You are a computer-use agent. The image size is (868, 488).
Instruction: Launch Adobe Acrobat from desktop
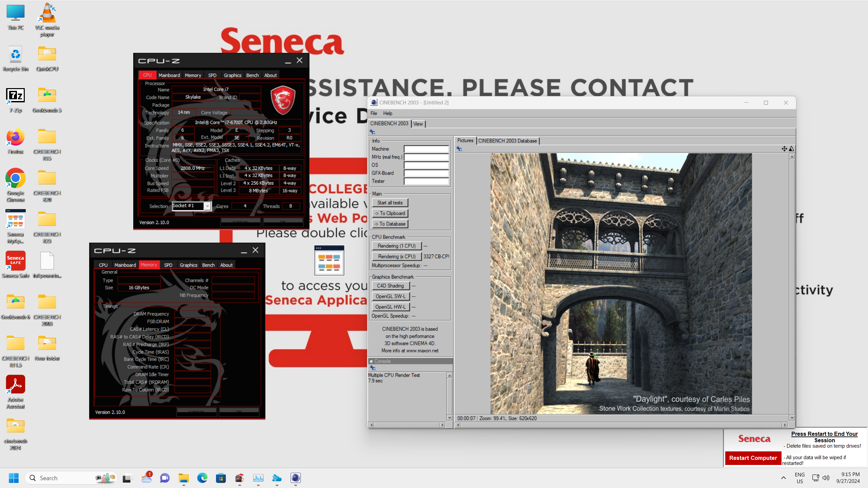point(16,392)
